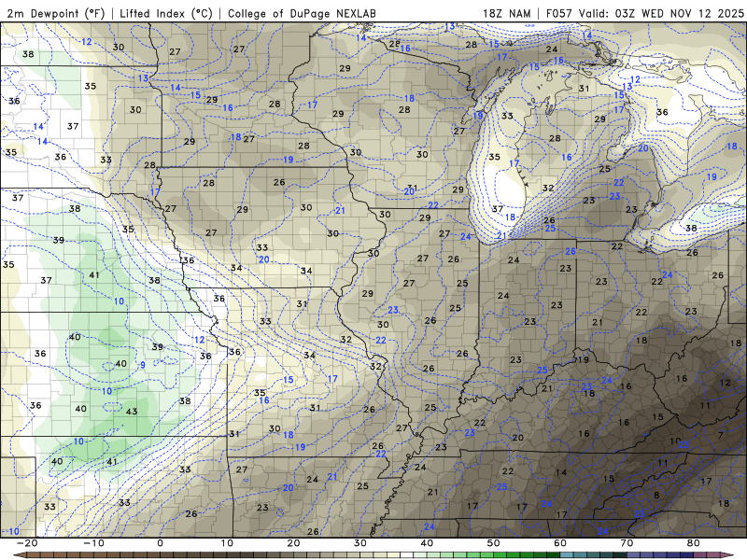Click the black "14" dewpoint value on the map
The width and height of the screenshot is (747, 560).
click(x=561, y=472)
